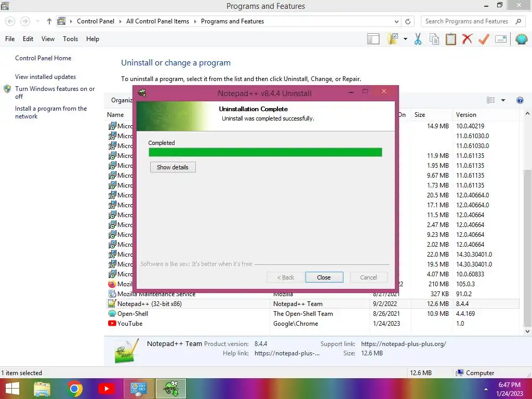Switch to Control Panel taskbar button
This screenshot has height=399, width=532.
138,389
